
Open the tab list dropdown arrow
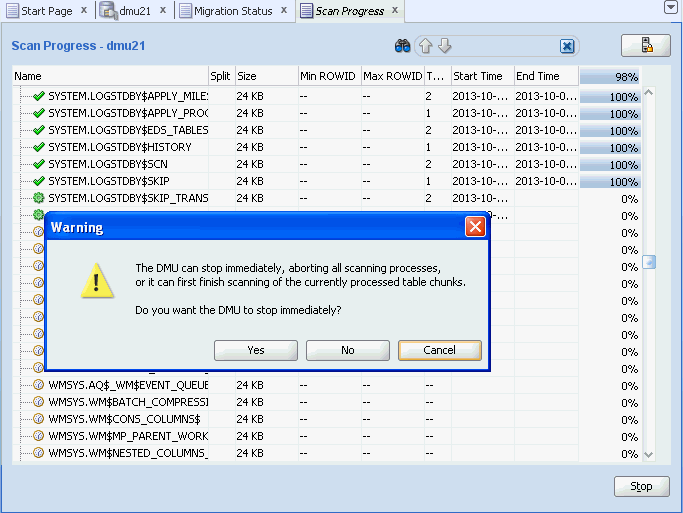(670, 7)
